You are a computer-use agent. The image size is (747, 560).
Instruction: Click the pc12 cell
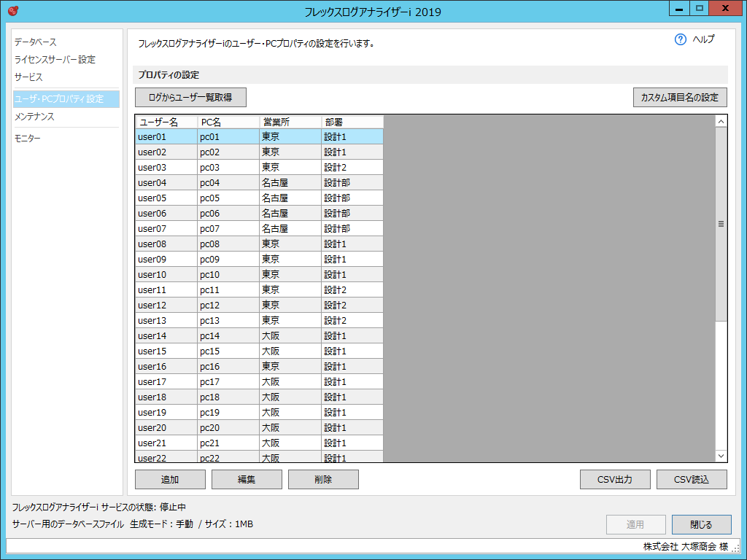click(228, 305)
